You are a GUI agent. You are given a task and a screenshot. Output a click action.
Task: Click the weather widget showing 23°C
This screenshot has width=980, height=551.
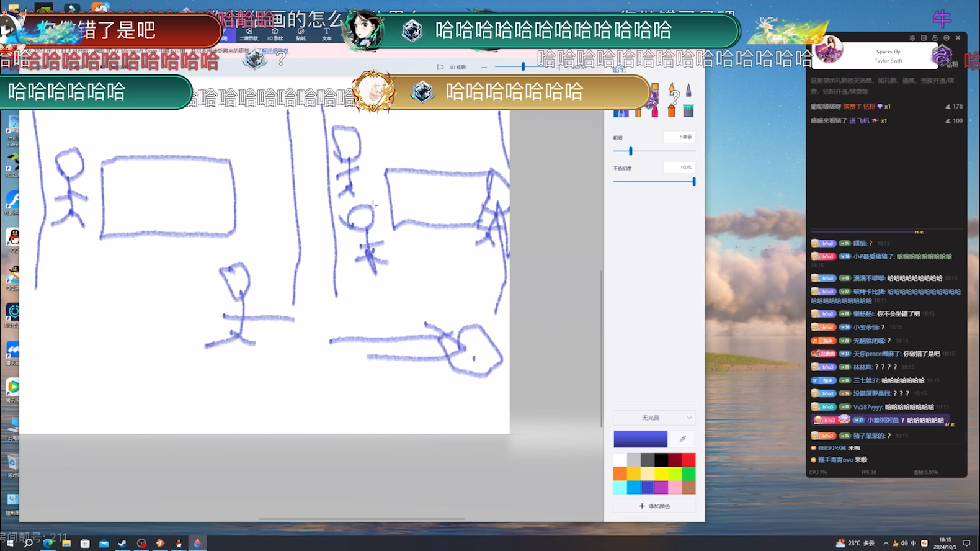click(855, 543)
